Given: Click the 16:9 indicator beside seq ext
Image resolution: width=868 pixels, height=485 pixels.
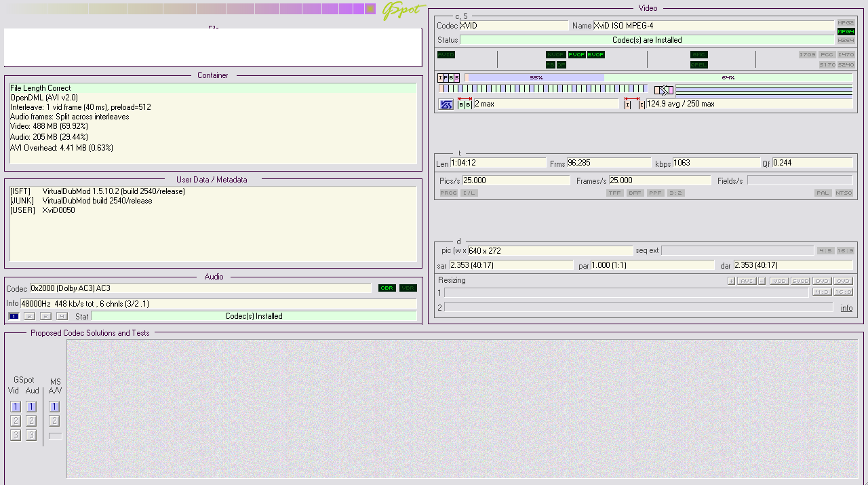Looking at the screenshot, I should tap(846, 251).
